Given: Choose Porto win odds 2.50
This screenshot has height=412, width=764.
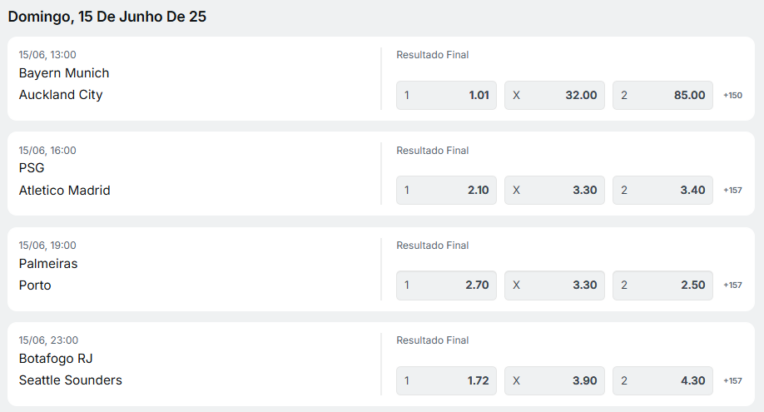Looking at the screenshot, I should coord(663,285).
